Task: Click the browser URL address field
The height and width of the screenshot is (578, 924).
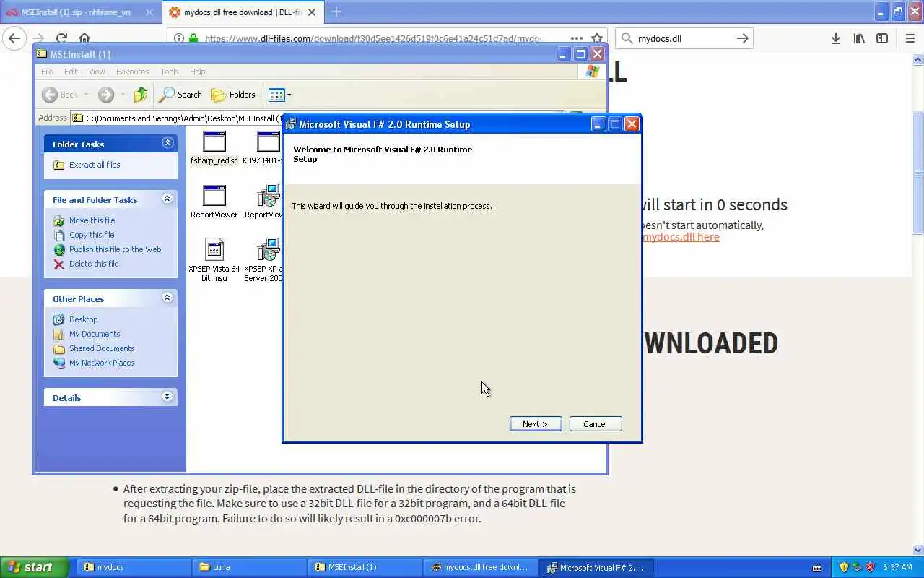Action: pyautogui.click(x=372, y=38)
